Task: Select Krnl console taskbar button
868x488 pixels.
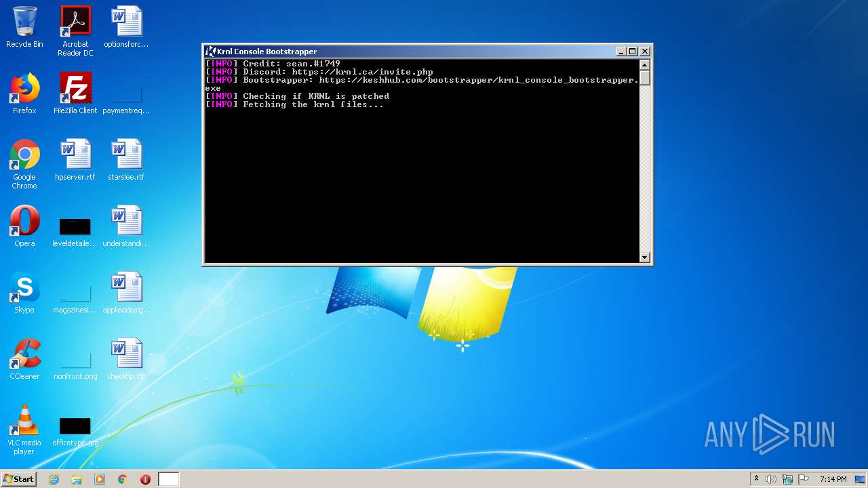Action: [x=169, y=479]
